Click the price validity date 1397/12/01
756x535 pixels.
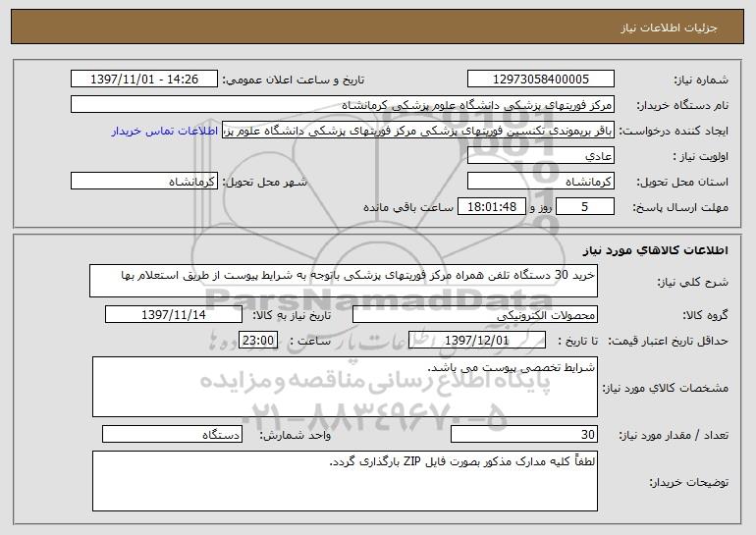tap(477, 341)
